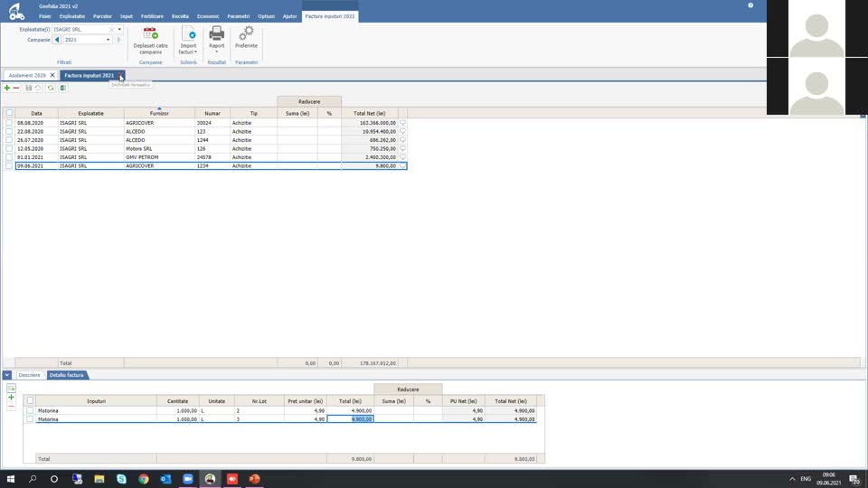This screenshot has height=488, width=868.
Task: Open the Fisier menu
Action: tap(45, 16)
